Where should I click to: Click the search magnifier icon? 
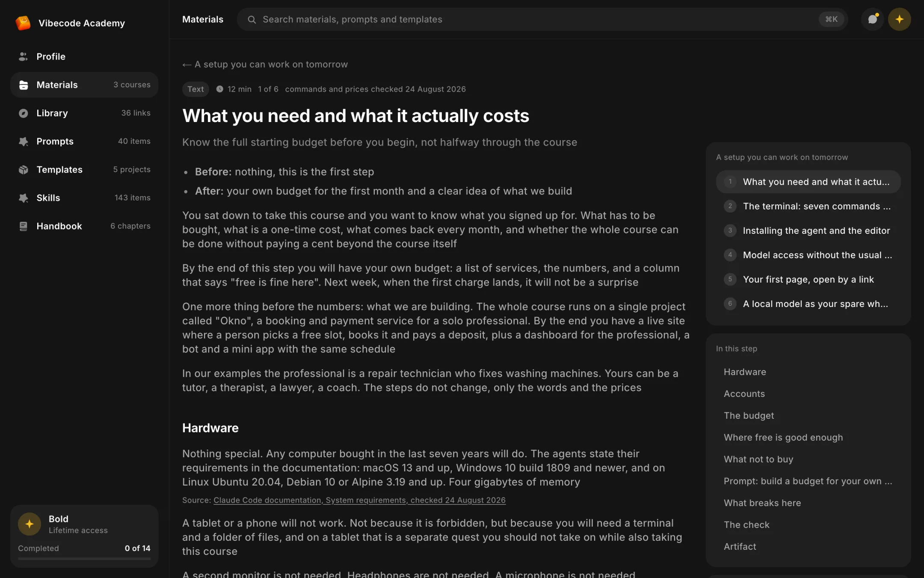pos(252,19)
